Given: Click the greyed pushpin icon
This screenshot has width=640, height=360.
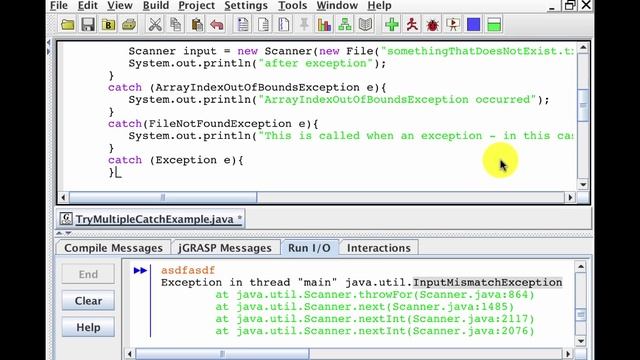Looking at the screenshot, I should (x=304, y=25).
